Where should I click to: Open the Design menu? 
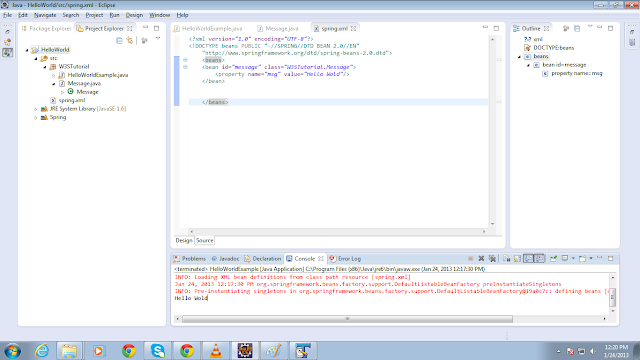click(134, 15)
